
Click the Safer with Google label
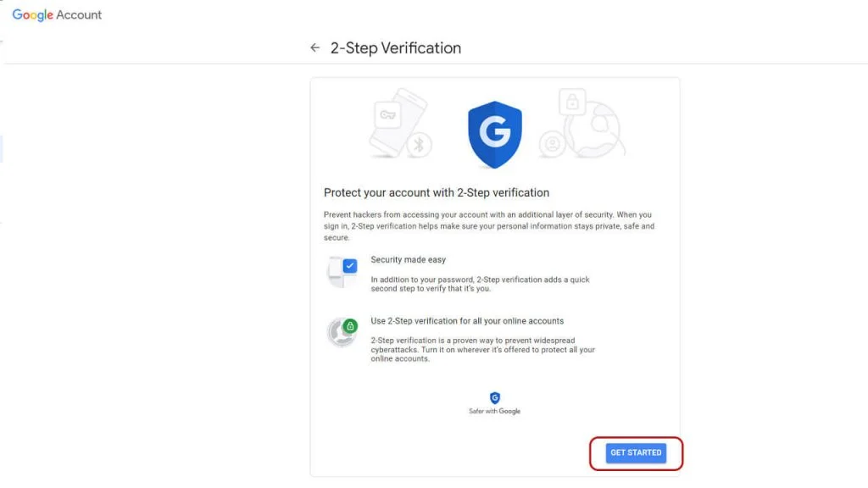pos(494,411)
